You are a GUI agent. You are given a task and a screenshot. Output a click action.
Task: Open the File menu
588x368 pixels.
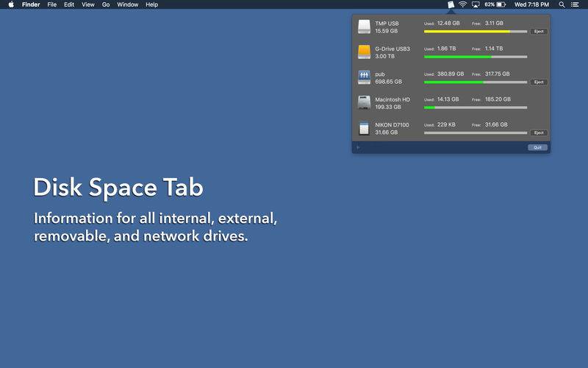coord(51,4)
